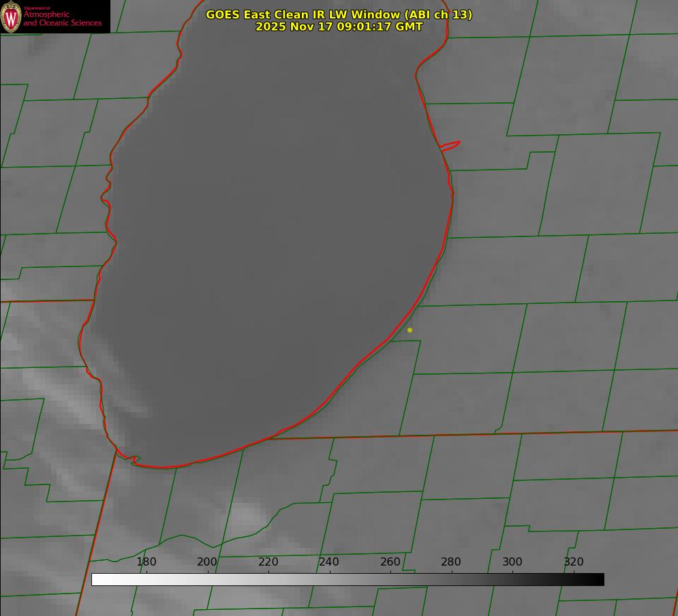Click the 220 tick label on the colorbar
The image size is (678, 616).
click(x=268, y=562)
